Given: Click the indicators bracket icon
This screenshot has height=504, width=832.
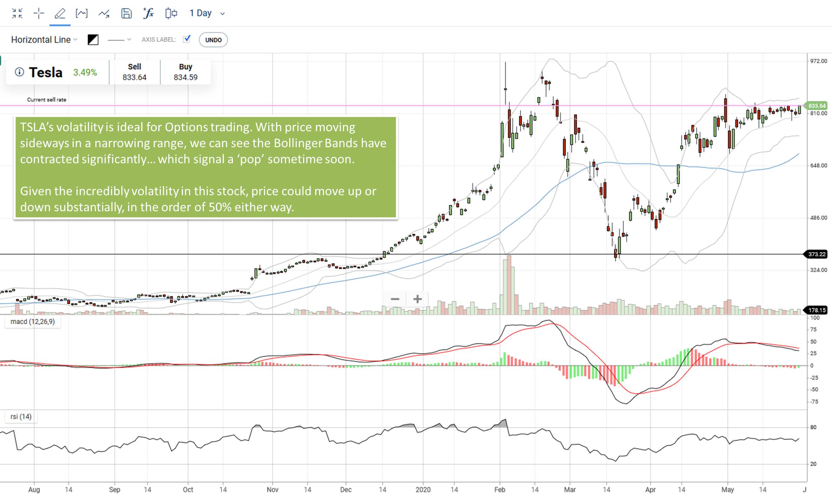Looking at the screenshot, I should coord(81,13).
